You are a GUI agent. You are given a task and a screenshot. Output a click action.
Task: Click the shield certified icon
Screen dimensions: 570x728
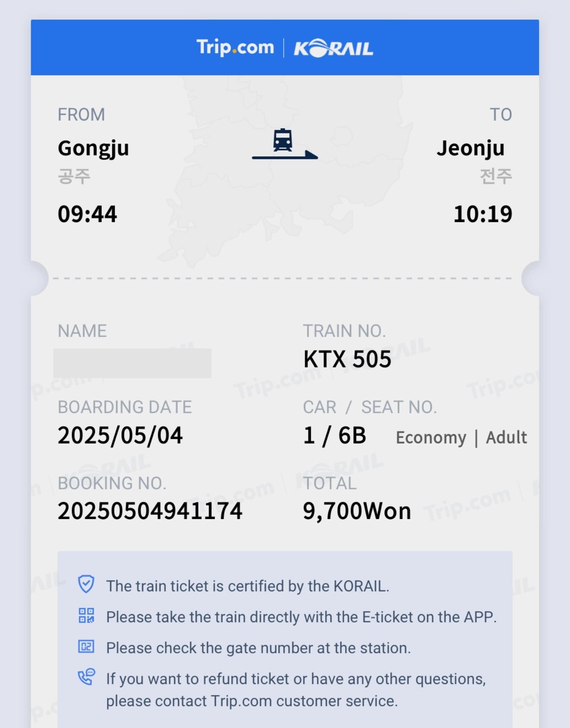86,584
